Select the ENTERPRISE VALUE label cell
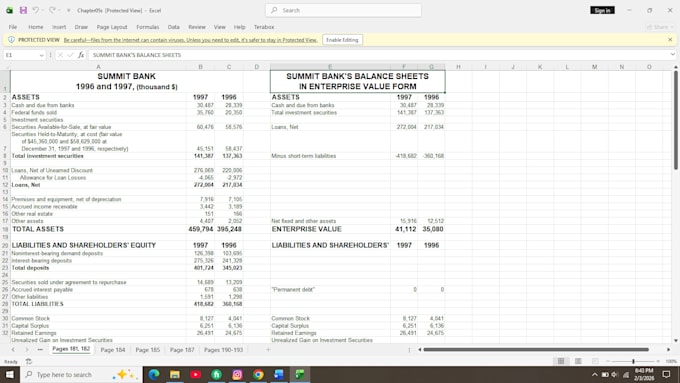Image resolution: width=680 pixels, height=383 pixels. tap(330, 229)
